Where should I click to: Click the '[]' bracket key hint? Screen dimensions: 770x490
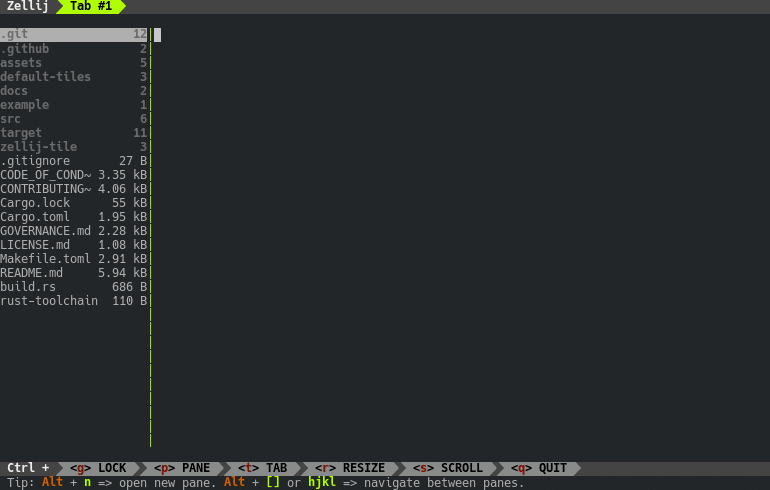[273, 483]
